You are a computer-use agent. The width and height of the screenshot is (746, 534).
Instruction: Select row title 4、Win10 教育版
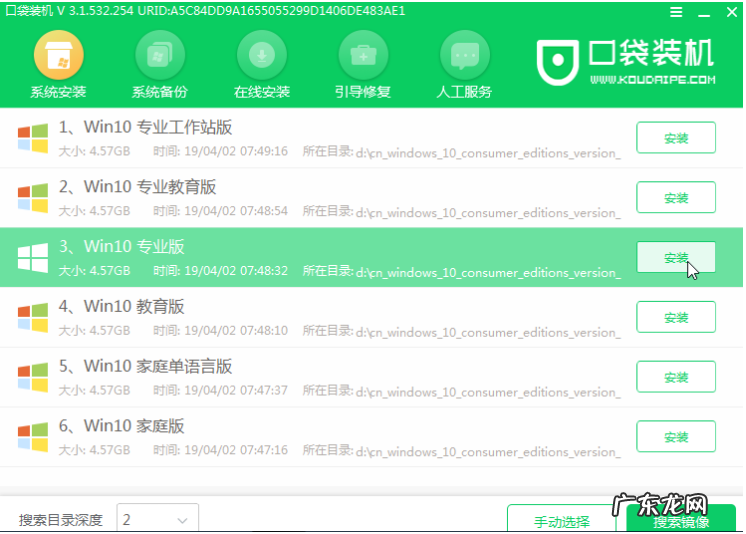click(x=121, y=306)
